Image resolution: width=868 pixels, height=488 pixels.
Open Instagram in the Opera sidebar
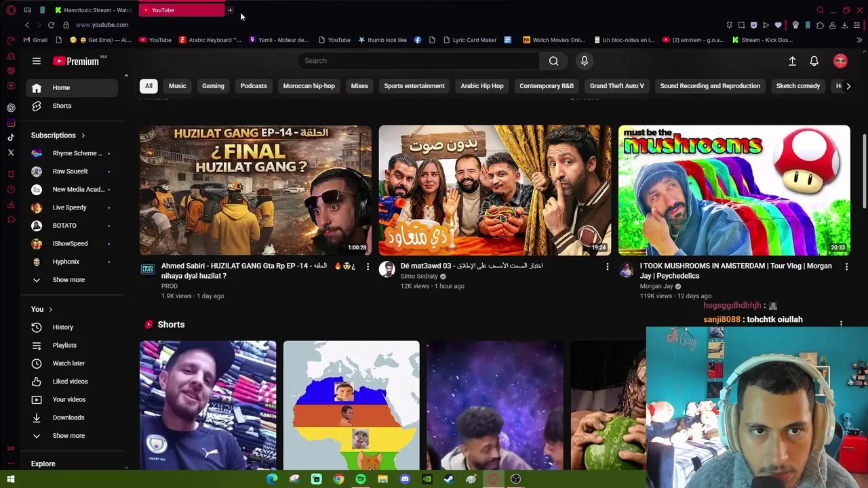pos(11,123)
